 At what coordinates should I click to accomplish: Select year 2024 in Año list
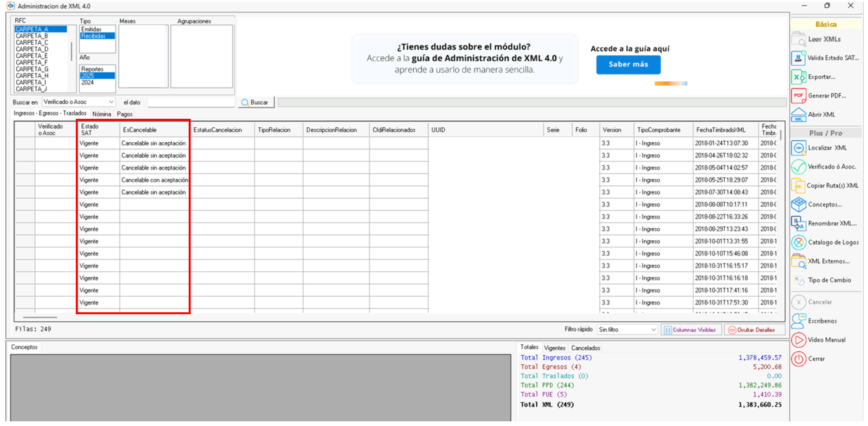[x=88, y=82]
